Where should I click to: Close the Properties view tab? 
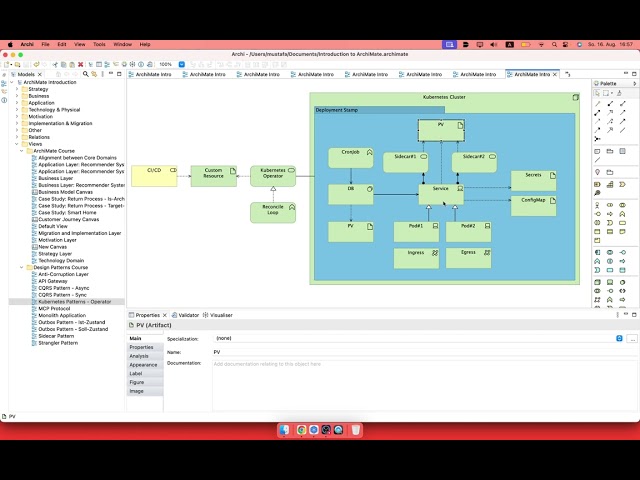(165, 315)
